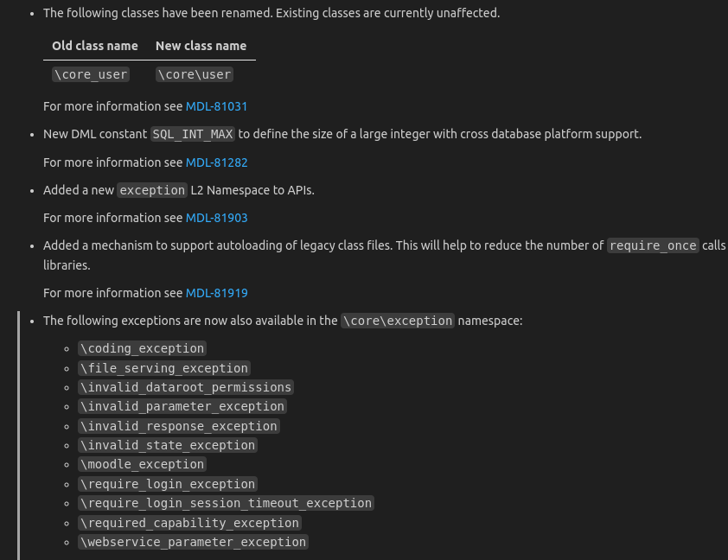728x560 pixels.
Task: Follow the MDL-81903 link
Action: click(216, 218)
